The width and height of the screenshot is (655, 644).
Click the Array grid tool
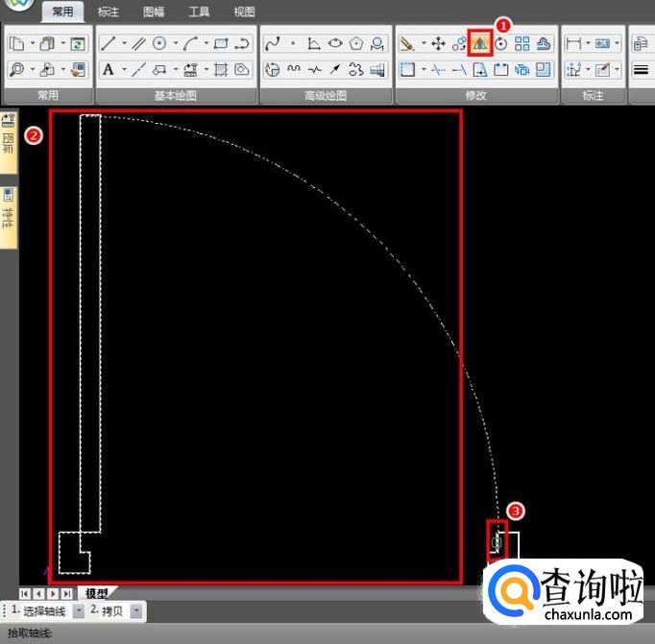522,44
